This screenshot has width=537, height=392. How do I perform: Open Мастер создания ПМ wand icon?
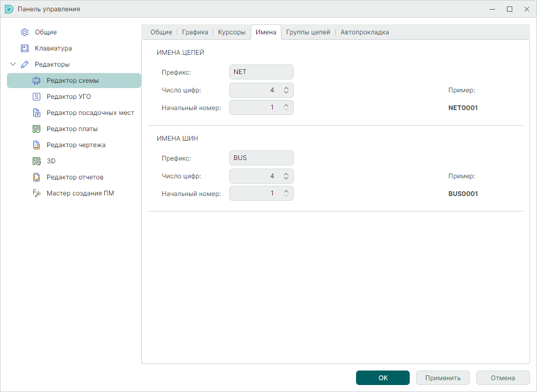[37, 193]
